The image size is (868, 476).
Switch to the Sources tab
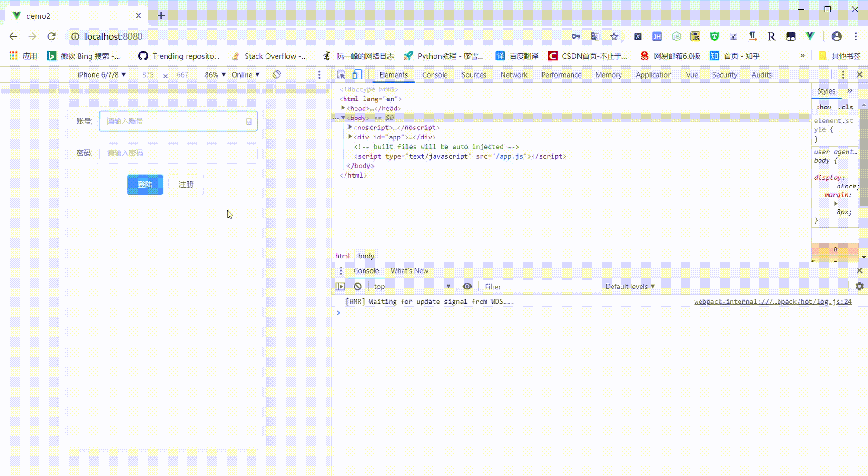point(474,75)
